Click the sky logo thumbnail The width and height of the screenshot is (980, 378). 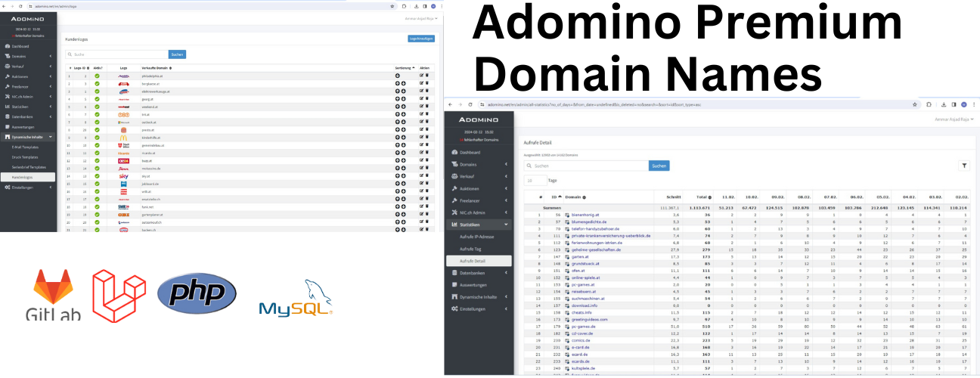coord(123,175)
